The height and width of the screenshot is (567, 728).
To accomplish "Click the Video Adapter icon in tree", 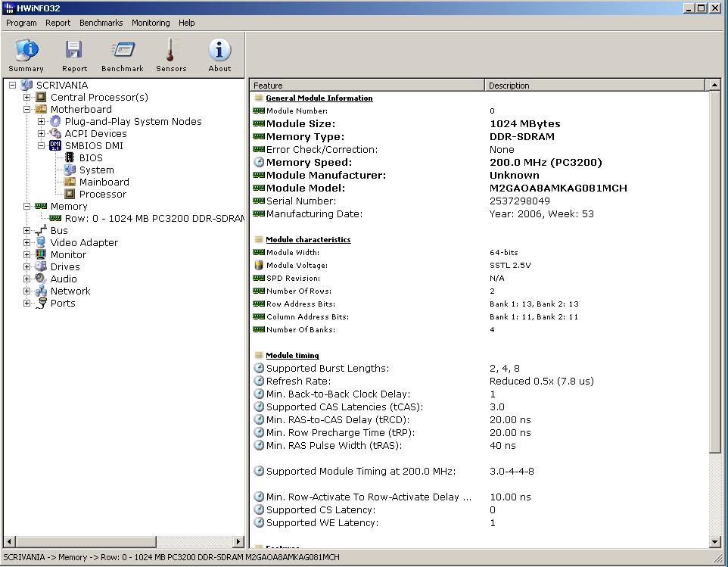I will [41, 243].
